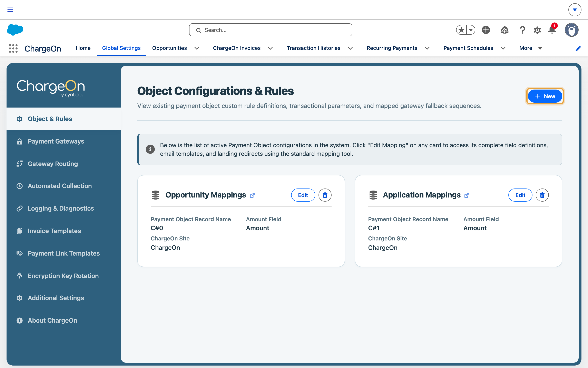Click the Opportunity Mappings title
Image resolution: width=588 pixels, height=368 pixels.
tap(206, 195)
